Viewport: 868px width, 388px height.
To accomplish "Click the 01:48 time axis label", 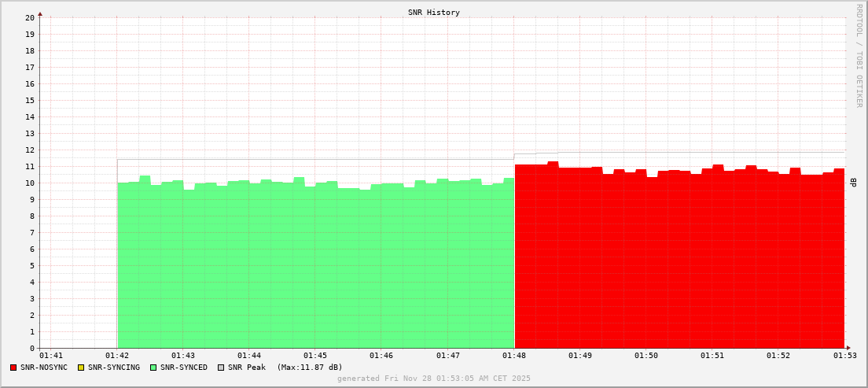I will click(513, 357).
